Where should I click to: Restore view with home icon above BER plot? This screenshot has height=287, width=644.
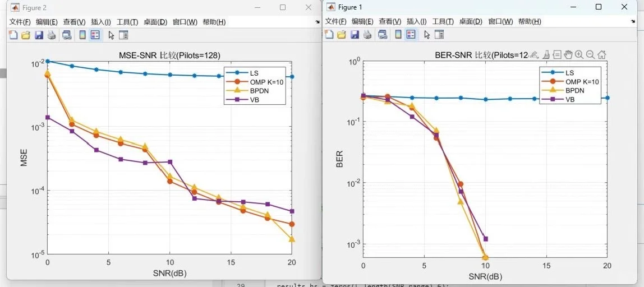602,54
